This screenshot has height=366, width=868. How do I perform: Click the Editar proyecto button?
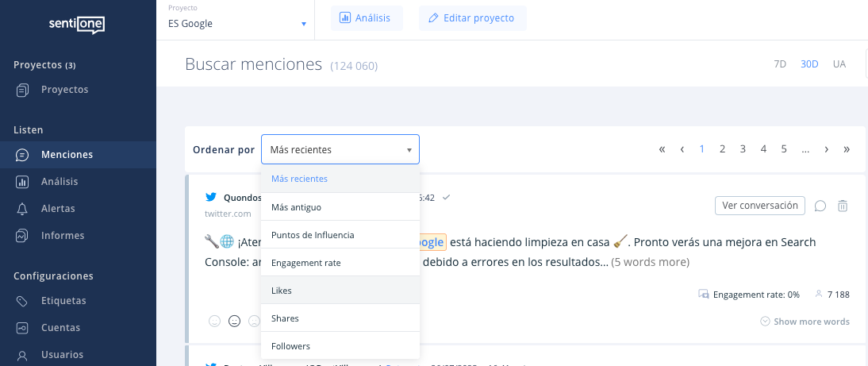472,18
